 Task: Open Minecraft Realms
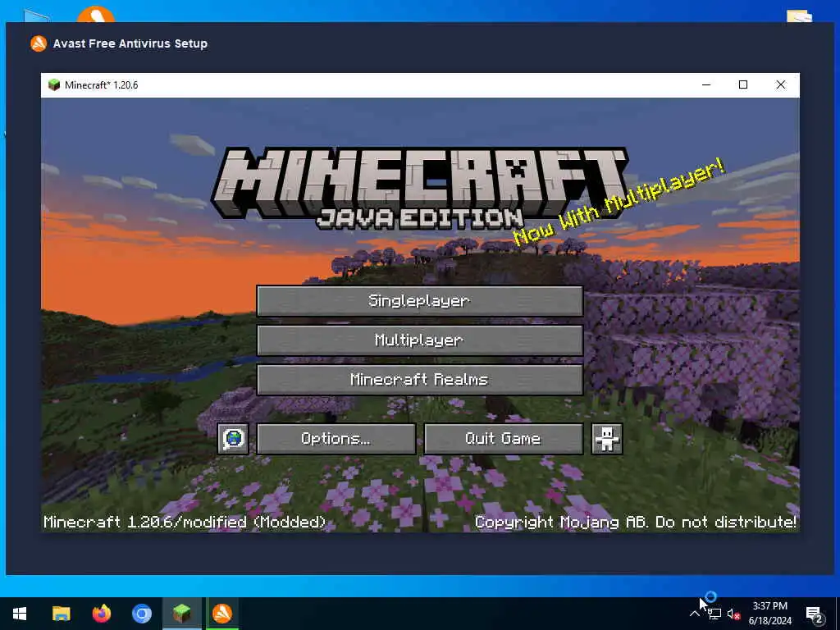(x=419, y=380)
